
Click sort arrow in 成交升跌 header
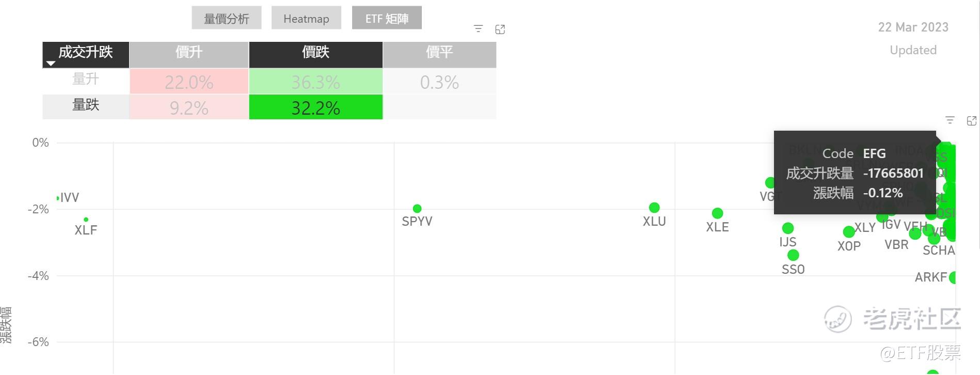[51, 64]
